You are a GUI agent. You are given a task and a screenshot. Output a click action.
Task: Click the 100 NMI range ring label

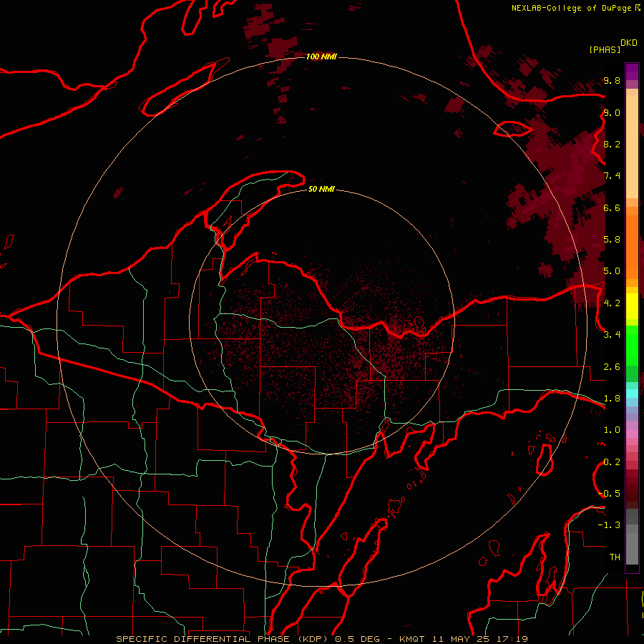[x=321, y=57]
